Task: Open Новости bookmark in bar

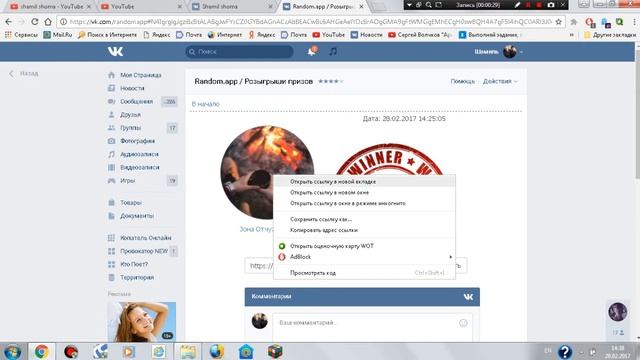Action: coord(367,35)
